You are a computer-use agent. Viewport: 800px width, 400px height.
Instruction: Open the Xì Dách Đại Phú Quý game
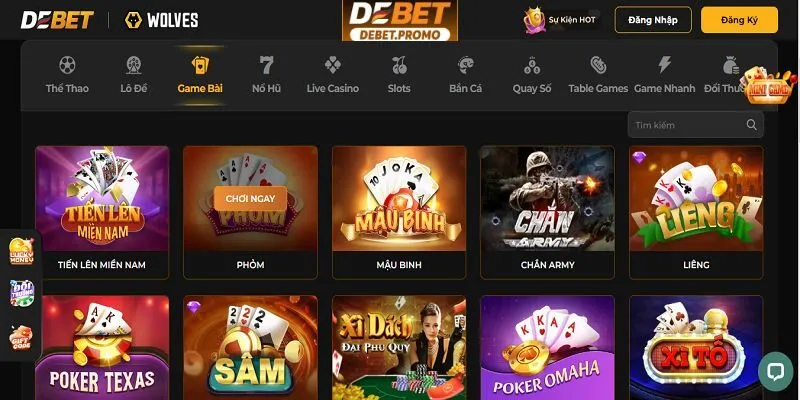tap(399, 348)
